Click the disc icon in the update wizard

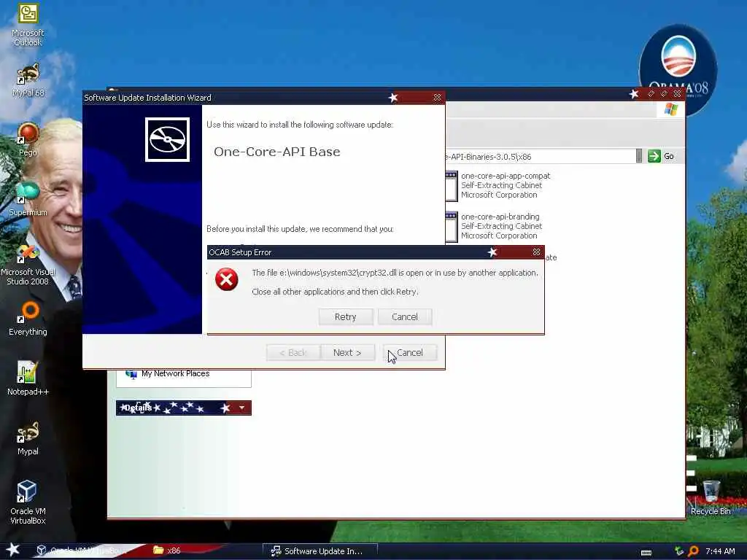coord(167,139)
